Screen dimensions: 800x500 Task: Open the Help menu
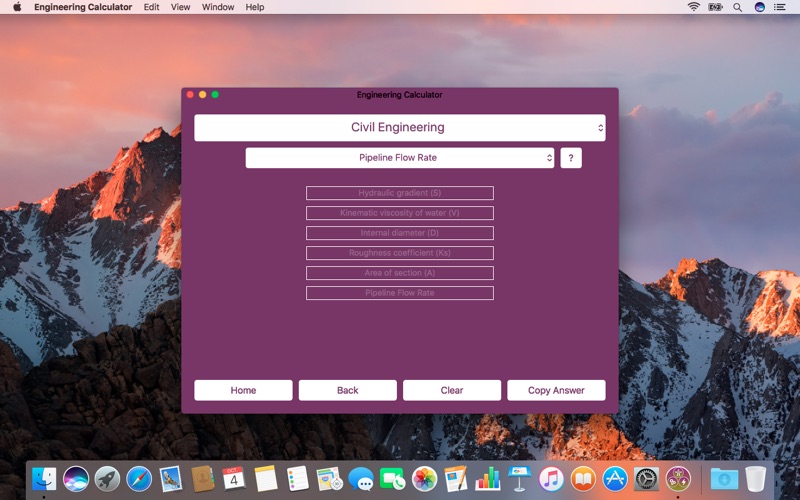click(x=255, y=7)
